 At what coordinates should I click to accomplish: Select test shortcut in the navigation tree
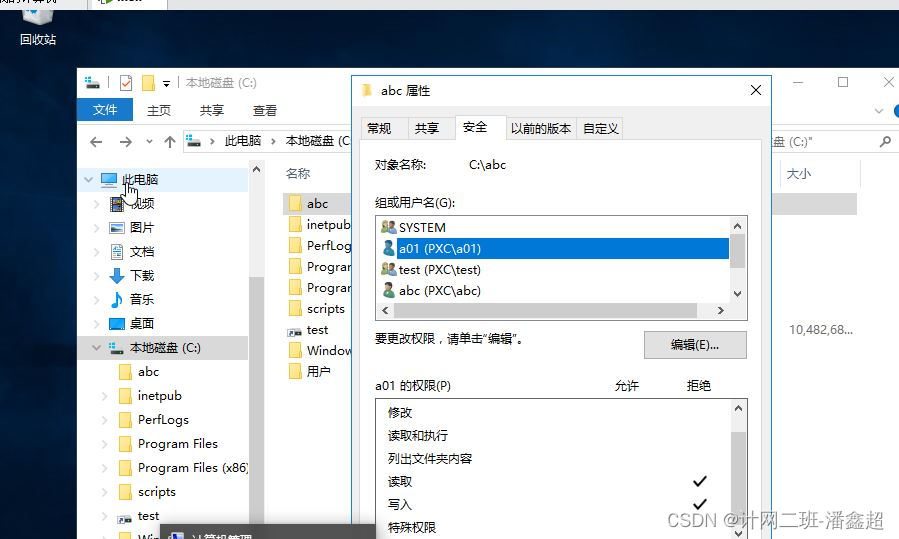point(148,516)
